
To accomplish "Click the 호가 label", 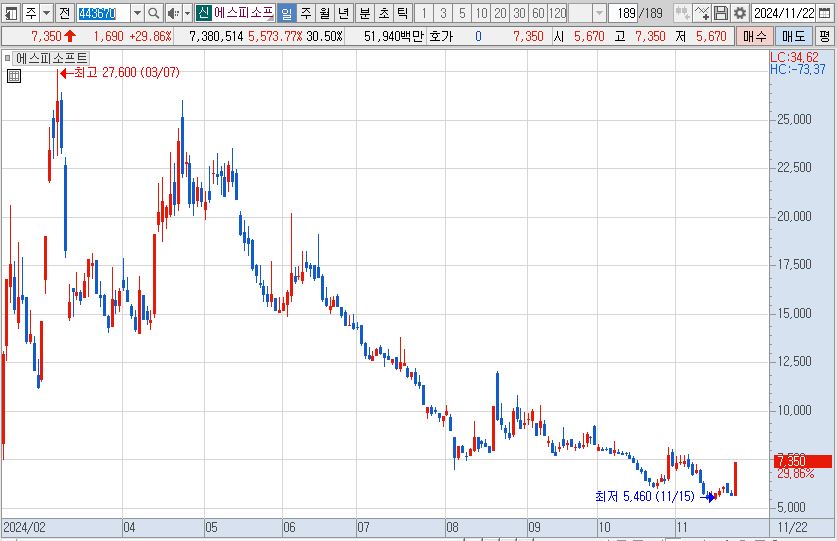I will pos(441,36).
